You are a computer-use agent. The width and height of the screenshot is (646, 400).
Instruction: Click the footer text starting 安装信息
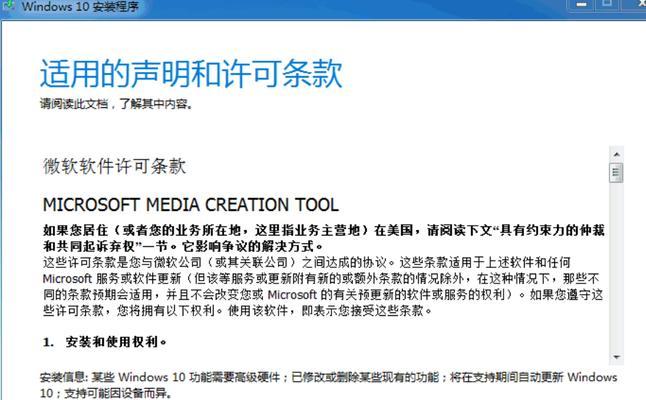tap(328, 385)
